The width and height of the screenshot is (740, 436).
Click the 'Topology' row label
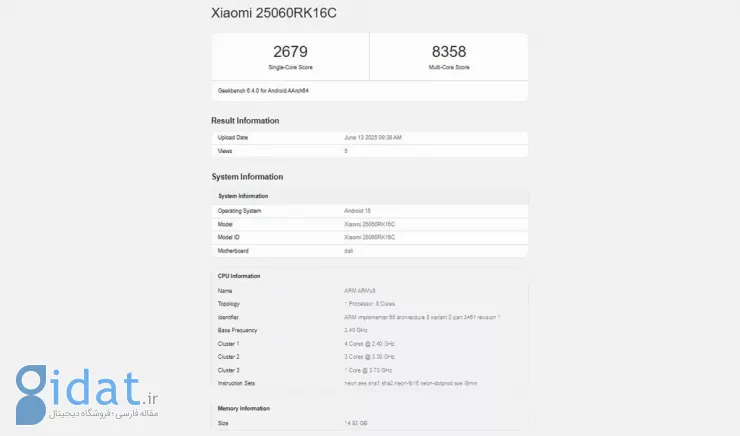click(x=229, y=304)
